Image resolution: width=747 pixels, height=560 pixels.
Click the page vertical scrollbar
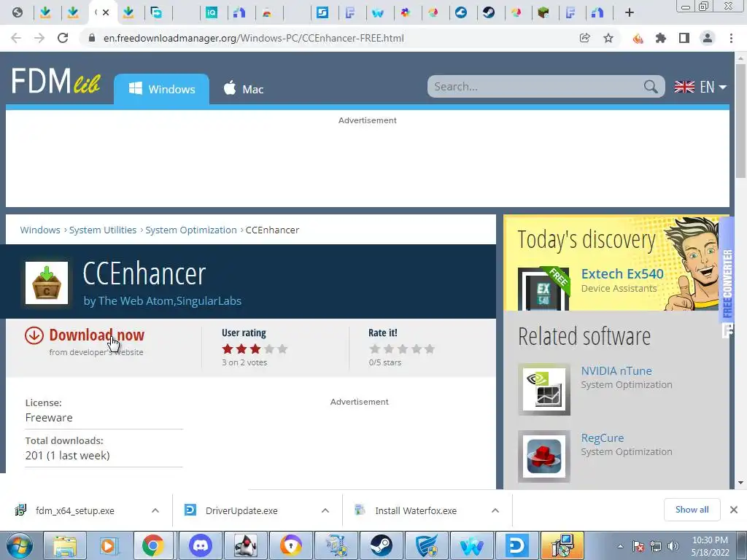coord(740,122)
